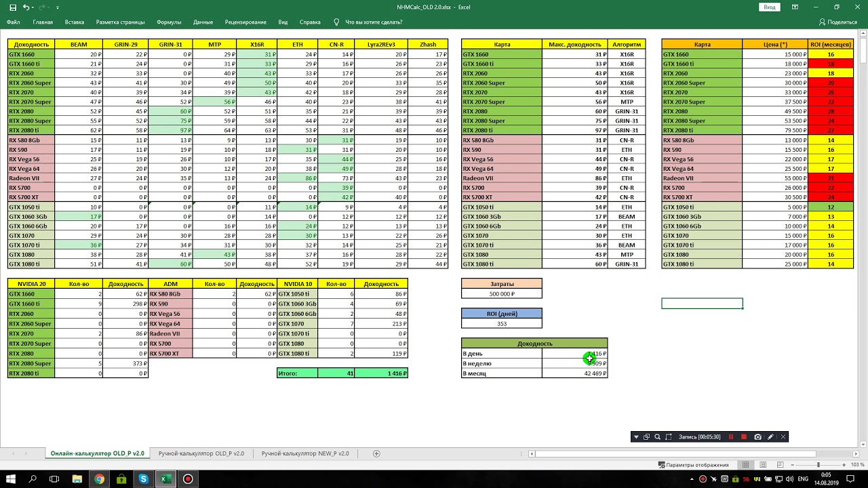This screenshot has width=868, height=488.
Task: Click the next-sheet navigation arrow
Action: [26, 453]
